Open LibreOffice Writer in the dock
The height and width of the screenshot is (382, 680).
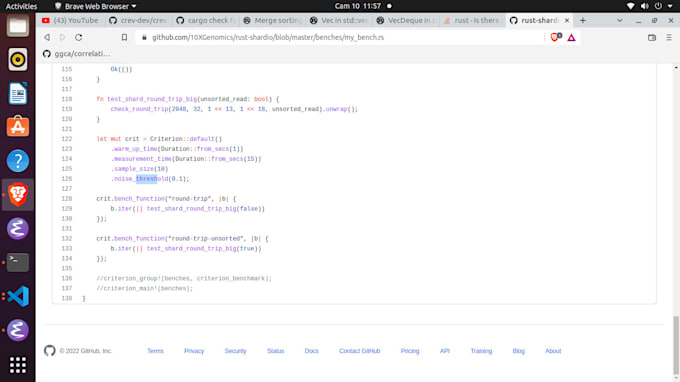18,93
